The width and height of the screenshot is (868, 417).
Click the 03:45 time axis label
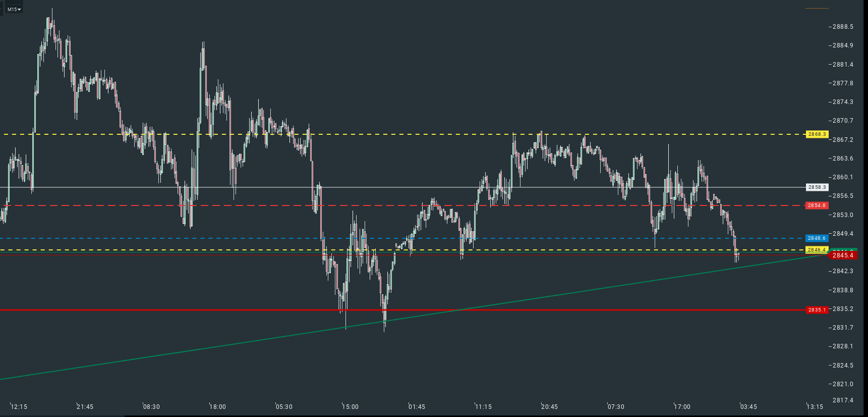pyautogui.click(x=748, y=407)
